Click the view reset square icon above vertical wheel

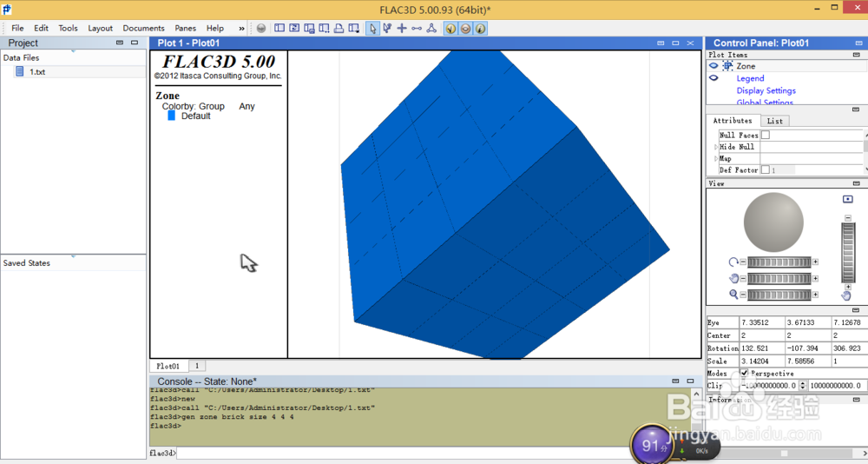click(847, 199)
